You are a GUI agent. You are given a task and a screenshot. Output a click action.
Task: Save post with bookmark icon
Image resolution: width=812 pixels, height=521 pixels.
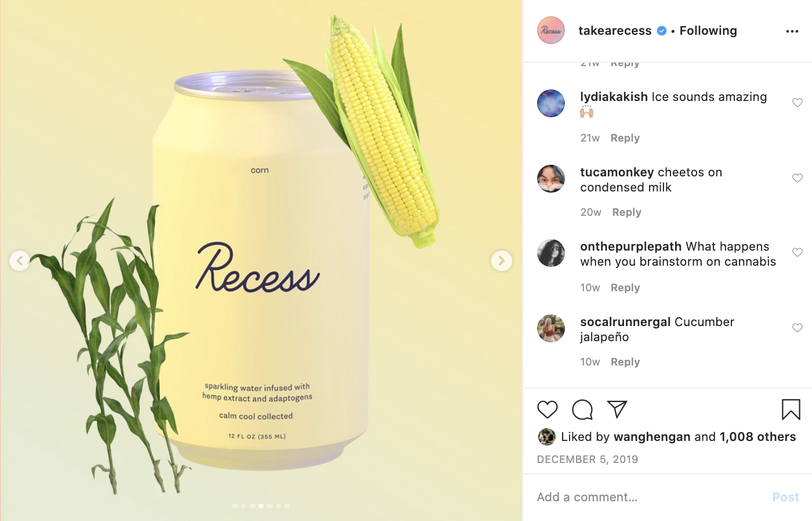pos(791,410)
